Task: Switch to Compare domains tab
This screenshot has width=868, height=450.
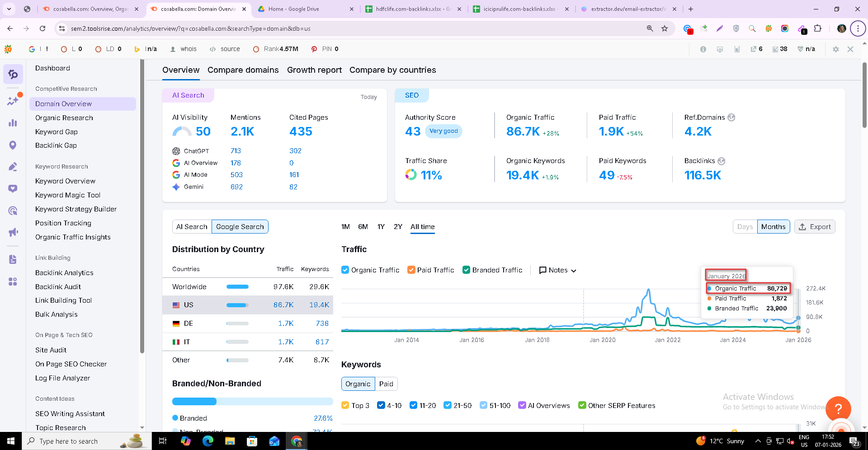Action: pos(243,70)
